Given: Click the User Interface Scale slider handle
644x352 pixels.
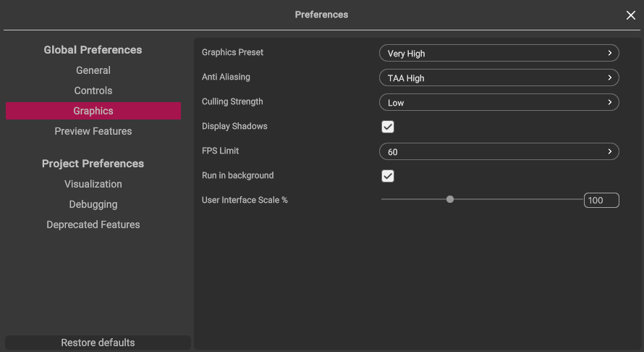Looking at the screenshot, I should point(450,199).
